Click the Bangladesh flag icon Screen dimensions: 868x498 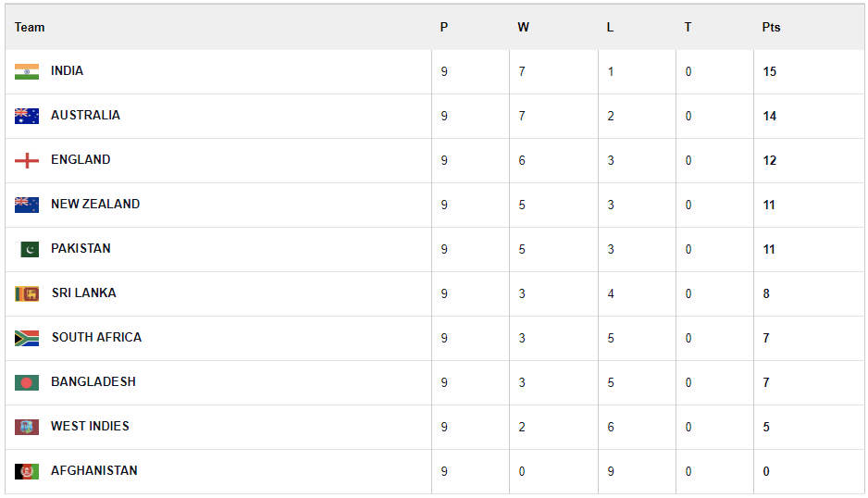[x=27, y=383]
